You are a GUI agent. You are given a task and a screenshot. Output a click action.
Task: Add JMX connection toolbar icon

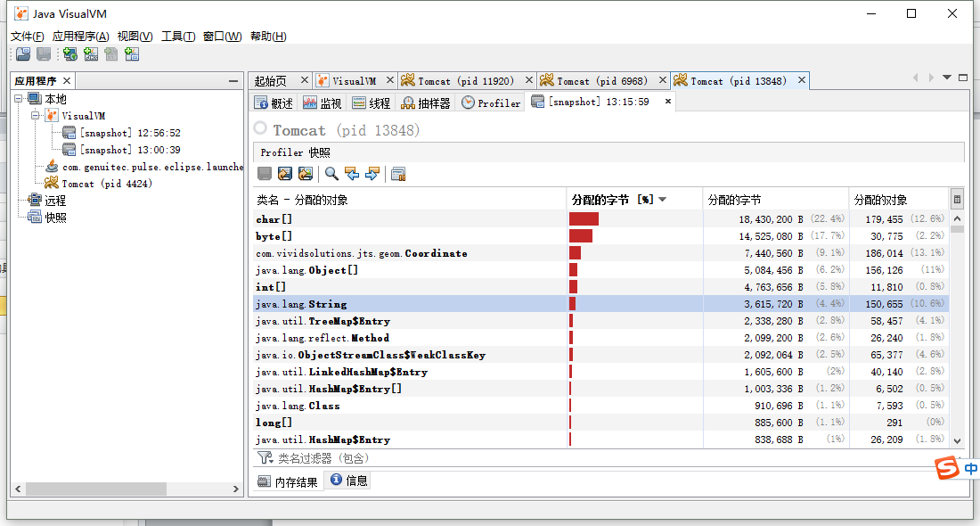point(91,54)
